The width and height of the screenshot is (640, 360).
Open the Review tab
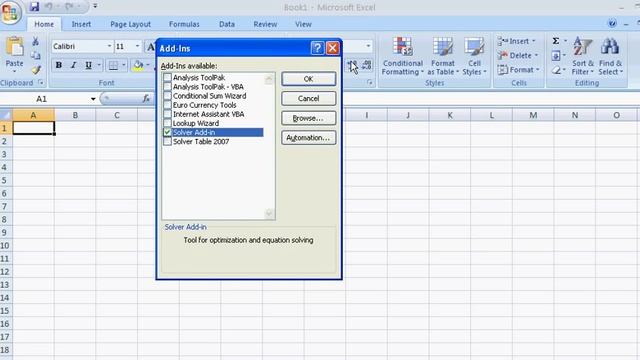tap(265, 24)
